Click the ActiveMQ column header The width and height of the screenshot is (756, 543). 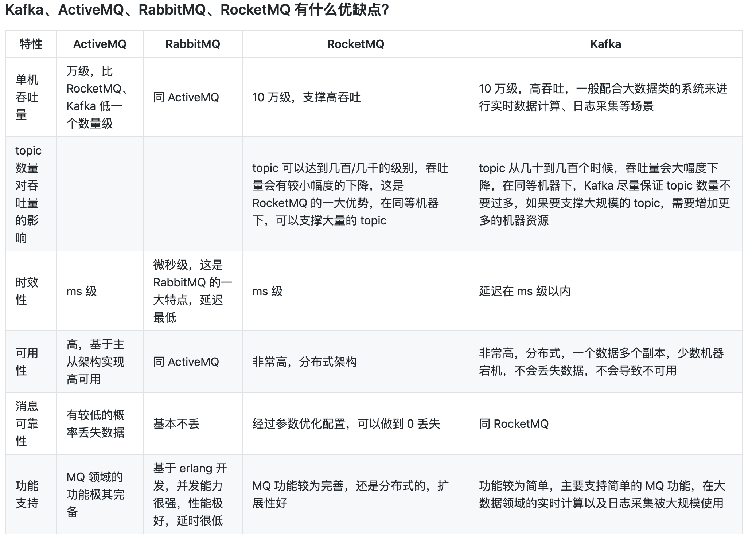(100, 44)
